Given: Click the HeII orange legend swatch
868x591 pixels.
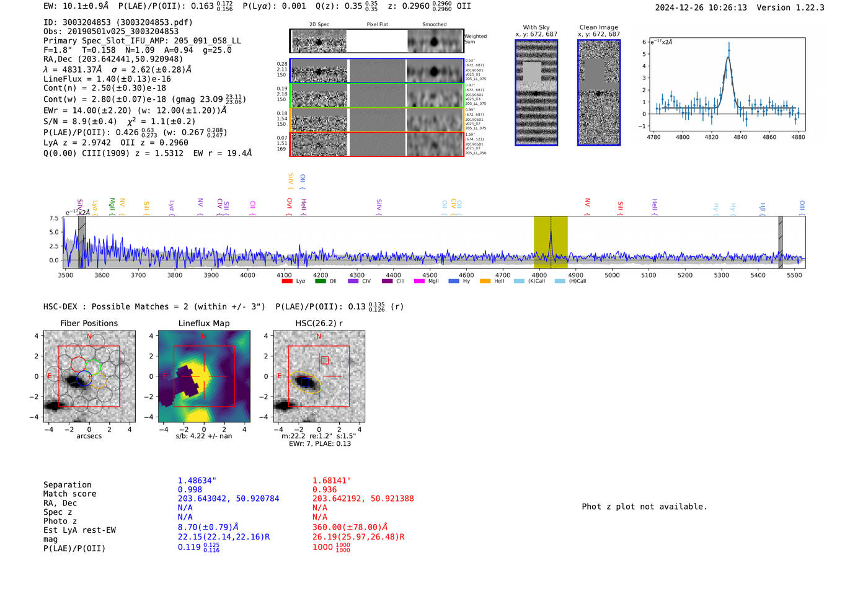Looking at the screenshot, I should point(485,282).
